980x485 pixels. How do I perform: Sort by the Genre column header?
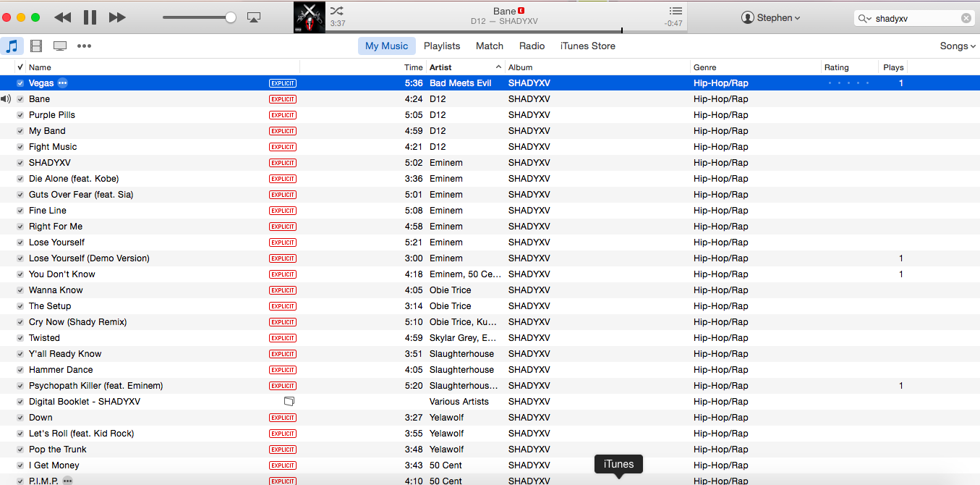pos(756,67)
